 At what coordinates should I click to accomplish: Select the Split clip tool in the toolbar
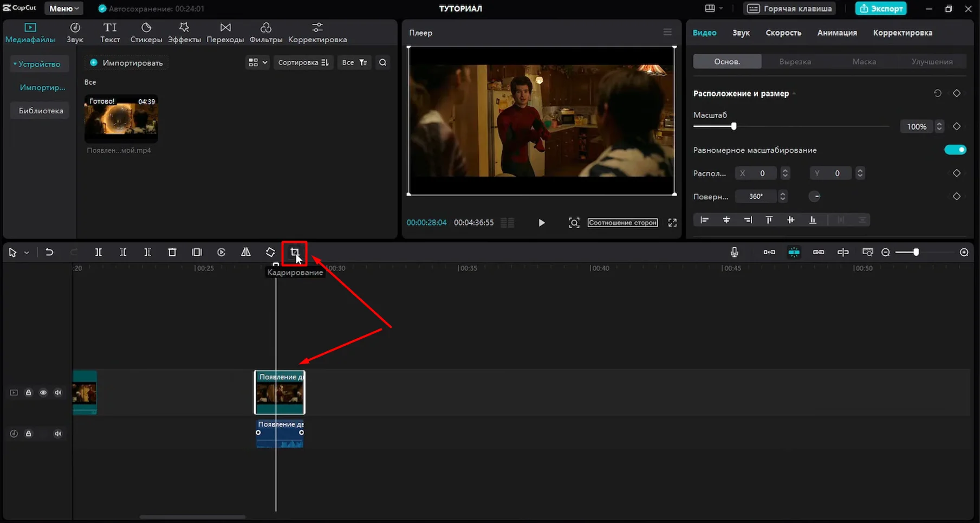(x=99, y=253)
